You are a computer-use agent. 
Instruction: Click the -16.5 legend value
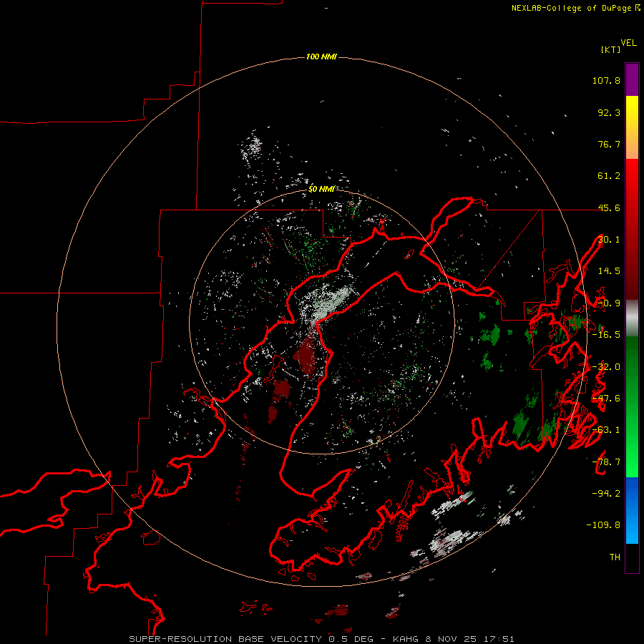click(606, 335)
